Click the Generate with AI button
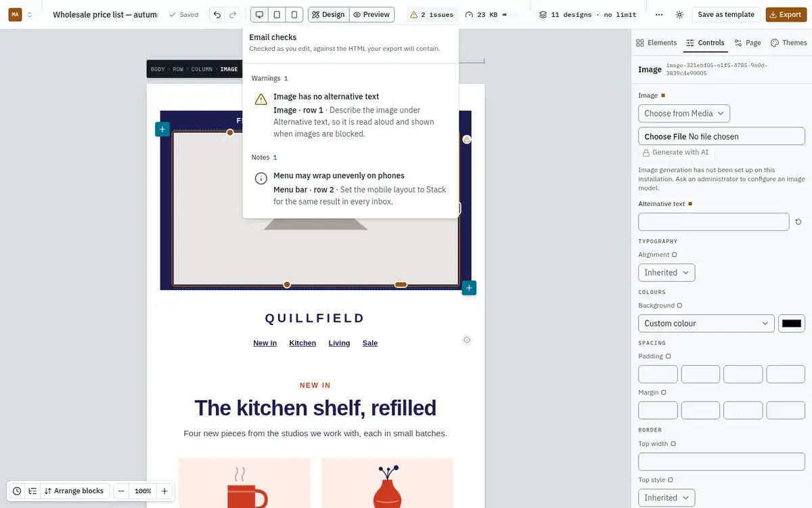The width and height of the screenshot is (812, 508). coord(675,152)
